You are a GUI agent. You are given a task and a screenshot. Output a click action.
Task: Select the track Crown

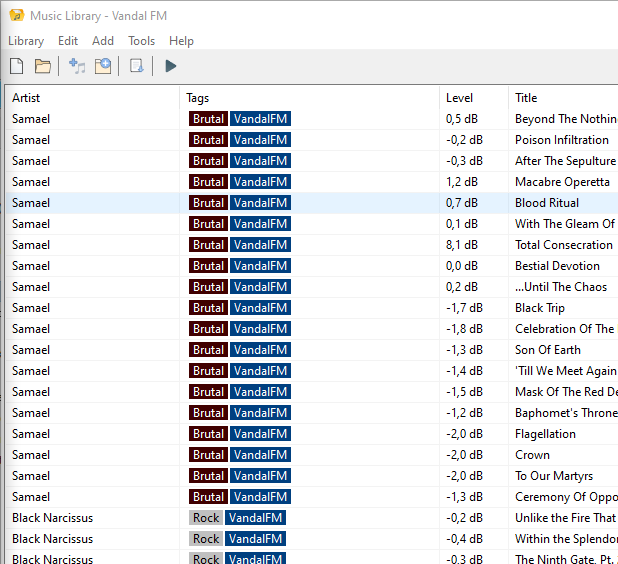click(x=532, y=455)
